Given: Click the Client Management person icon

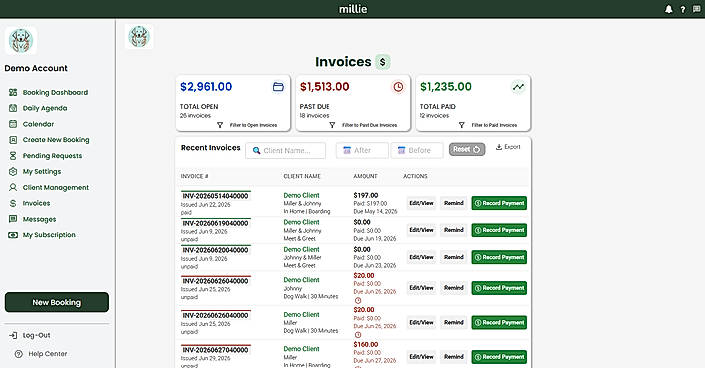Looking at the screenshot, I should 13,187.
